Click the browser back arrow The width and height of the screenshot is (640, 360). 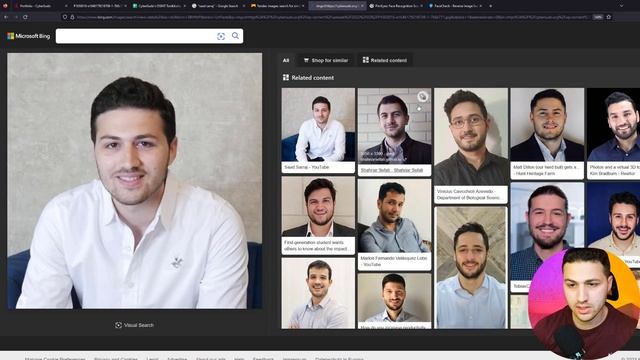point(6,17)
